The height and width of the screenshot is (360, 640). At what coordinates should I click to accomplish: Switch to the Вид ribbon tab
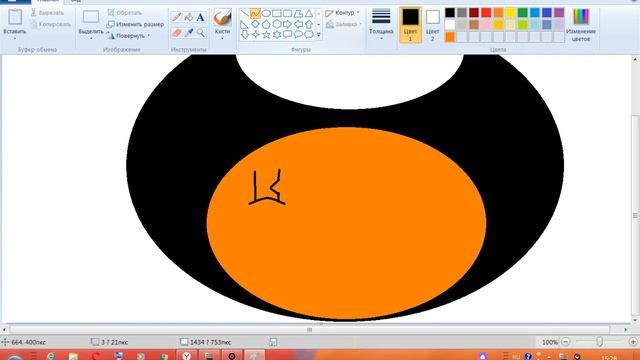click(76, 1)
